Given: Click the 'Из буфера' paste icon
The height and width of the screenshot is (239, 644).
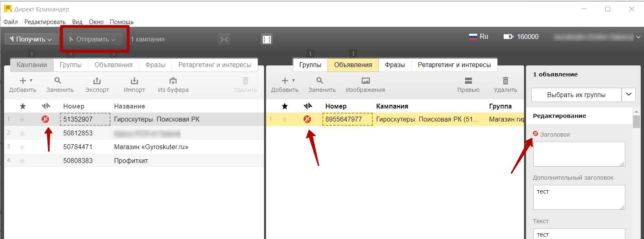Looking at the screenshot, I should 173,81.
